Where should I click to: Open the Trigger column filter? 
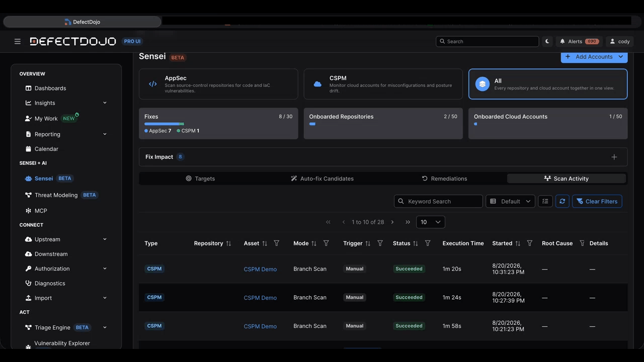[x=380, y=243]
